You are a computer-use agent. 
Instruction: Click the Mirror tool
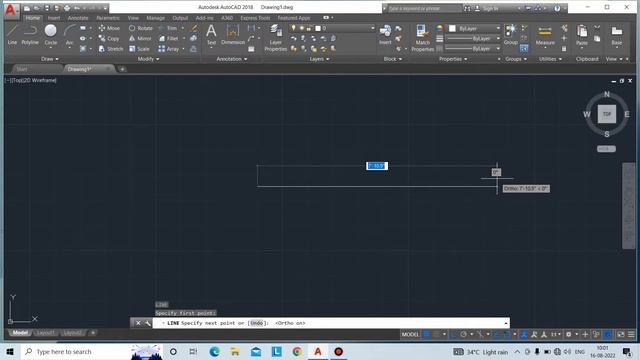[140, 38]
